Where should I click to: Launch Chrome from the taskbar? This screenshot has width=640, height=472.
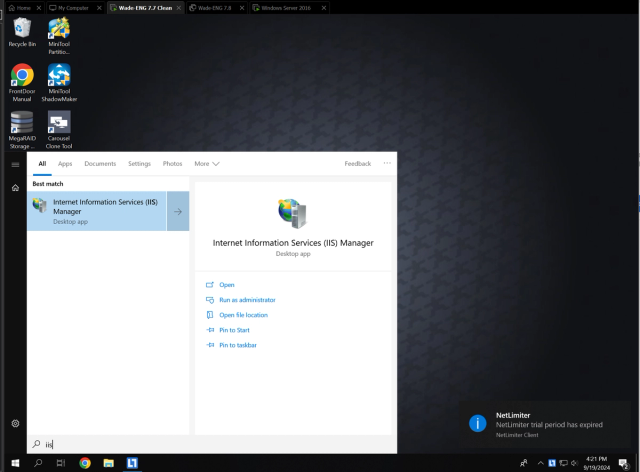[85, 463]
